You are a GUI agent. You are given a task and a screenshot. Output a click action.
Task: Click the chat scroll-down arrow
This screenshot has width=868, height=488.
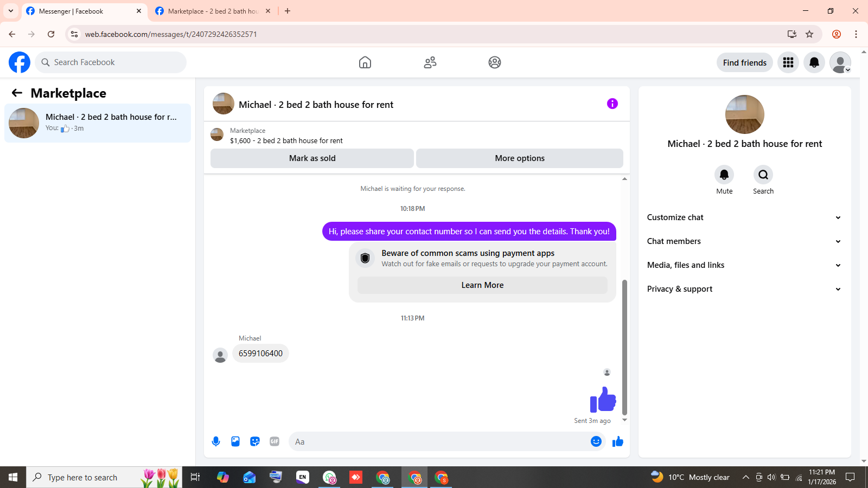tap(624, 420)
